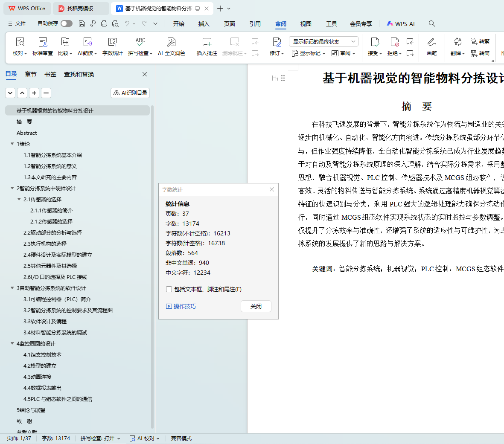Viewport: 504px width, 444px height.
Task: Select the 1.3本文研究的主要内容 outline entry
Action: click(50, 177)
